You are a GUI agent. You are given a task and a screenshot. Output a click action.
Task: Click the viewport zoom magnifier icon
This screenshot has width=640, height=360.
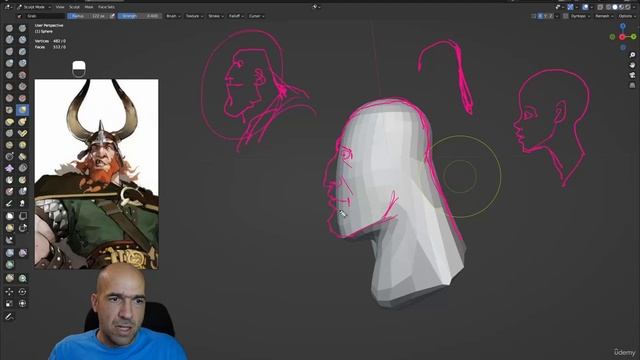point(632,55)
